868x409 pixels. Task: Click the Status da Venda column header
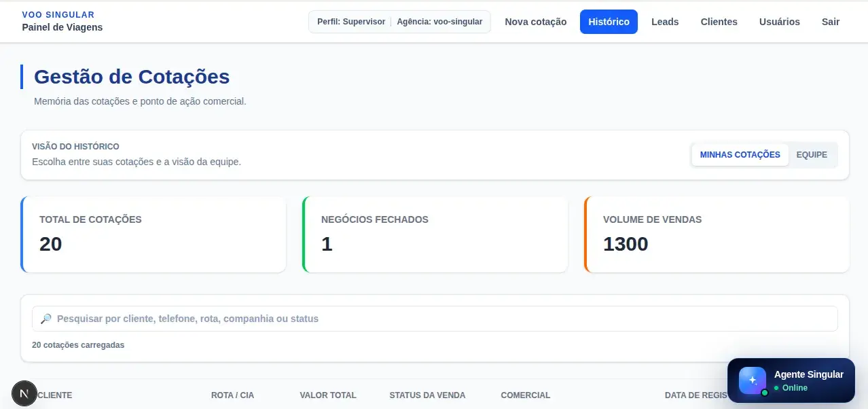427,395
